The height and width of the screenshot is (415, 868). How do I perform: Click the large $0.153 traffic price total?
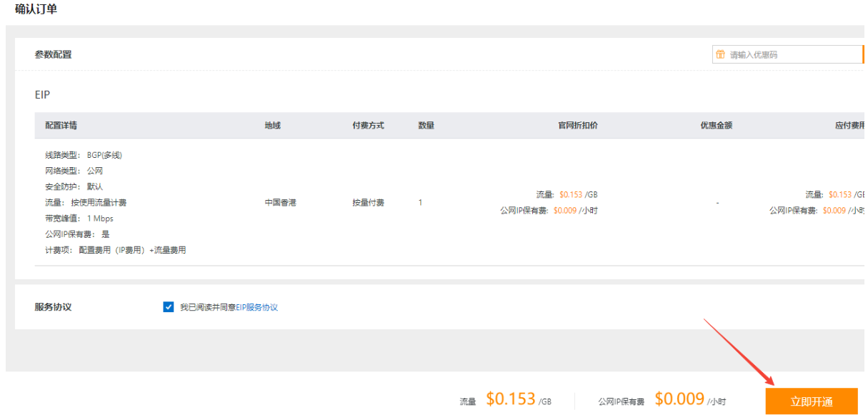coord(510,399)
